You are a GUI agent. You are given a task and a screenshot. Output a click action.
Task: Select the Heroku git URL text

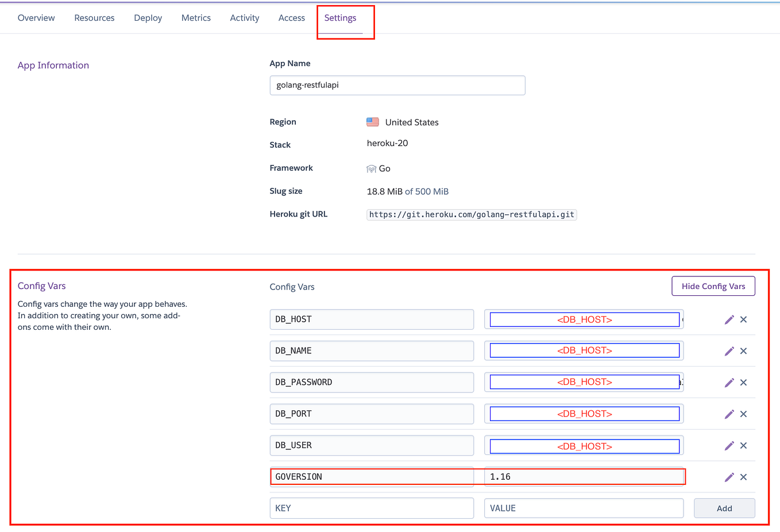tap(471, 214)
